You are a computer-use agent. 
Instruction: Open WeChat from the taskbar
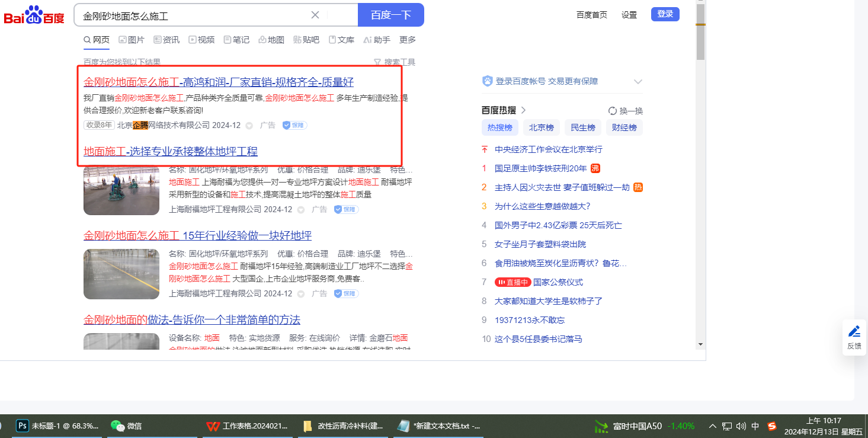pyautogui.click(x=118, y=426)
